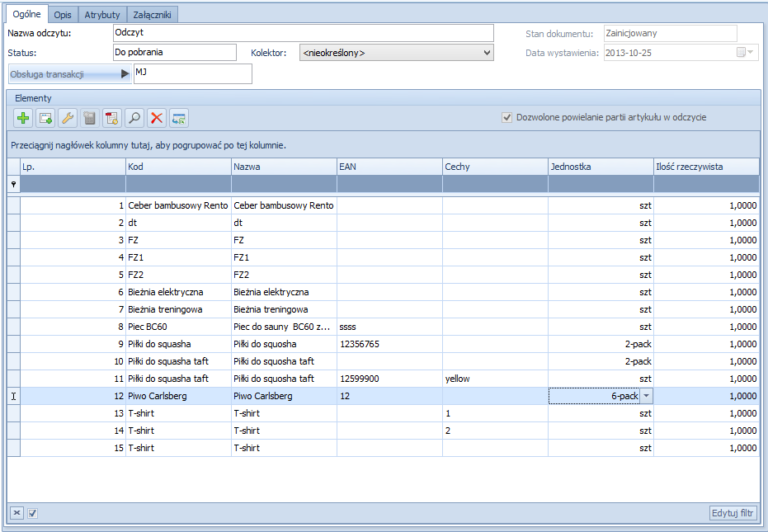Click the Nazwa odczytu input field
The image size is (768, 532).
[304, 33]
